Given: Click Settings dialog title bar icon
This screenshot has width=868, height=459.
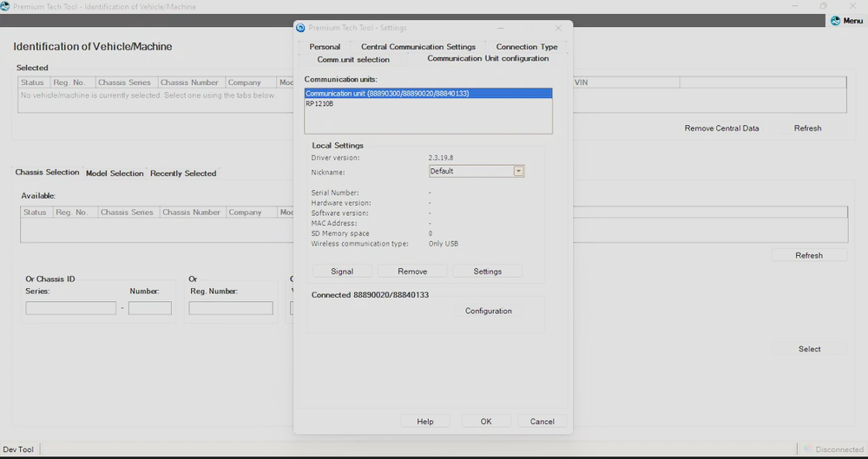Looking at the screenshot, I should (x=301, y=28).
